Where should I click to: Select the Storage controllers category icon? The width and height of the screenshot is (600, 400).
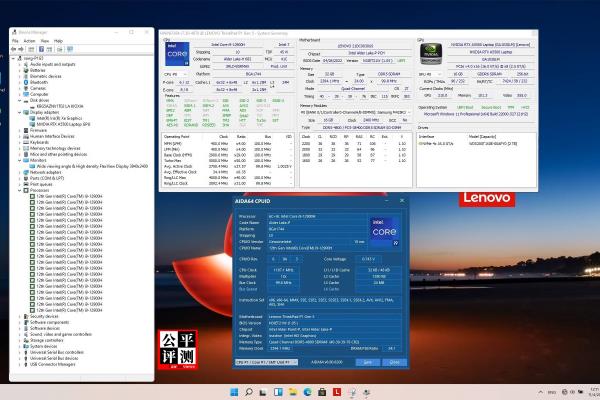click(26, 340)
